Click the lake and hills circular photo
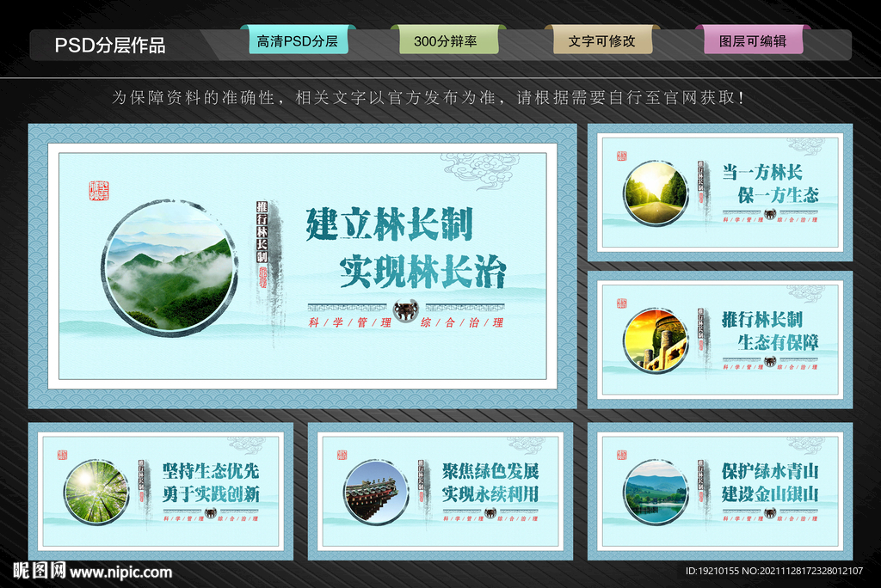 pyautogui.click(x=656, y=492)
